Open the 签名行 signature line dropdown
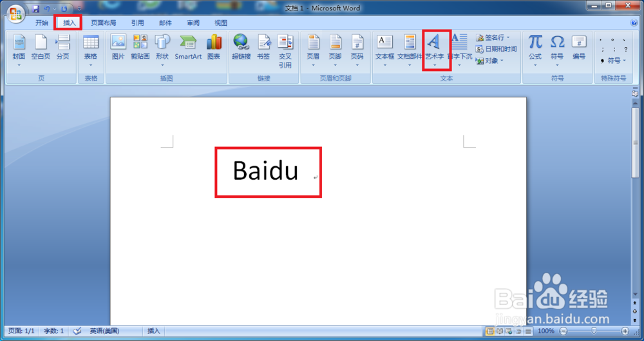This screenshot has height=341, width=644. (493, 37)
